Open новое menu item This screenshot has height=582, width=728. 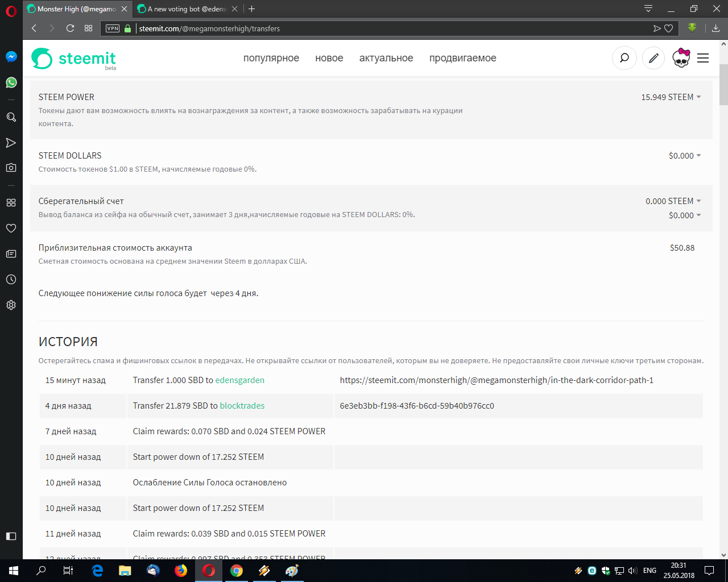click(329, 58)
